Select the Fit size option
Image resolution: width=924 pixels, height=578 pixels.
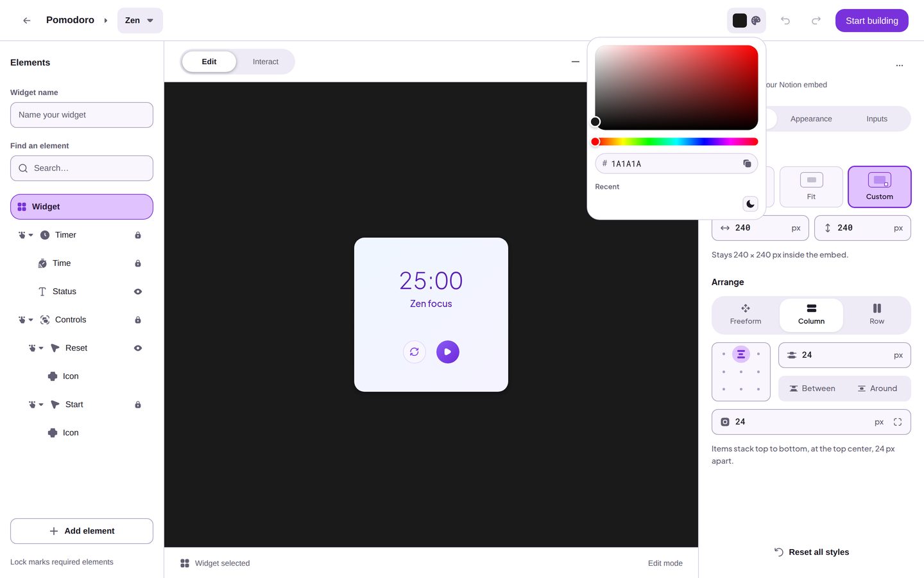[x=811, y=187]
